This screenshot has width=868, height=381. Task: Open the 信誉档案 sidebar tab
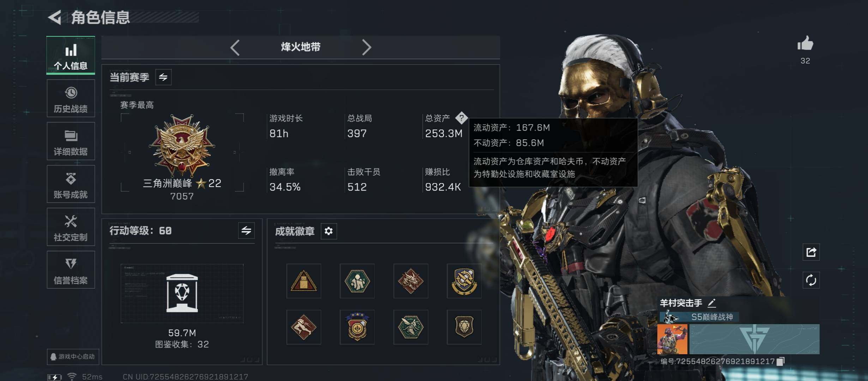tap(71, 270)
